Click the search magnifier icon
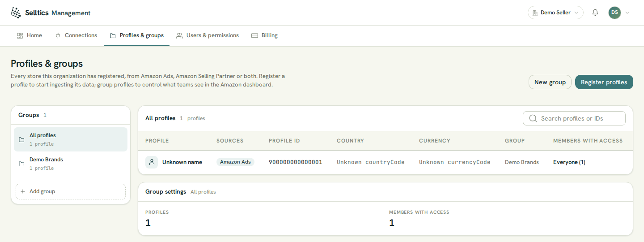This screenshot has height=242, width=644. click(x=533, y=118)
